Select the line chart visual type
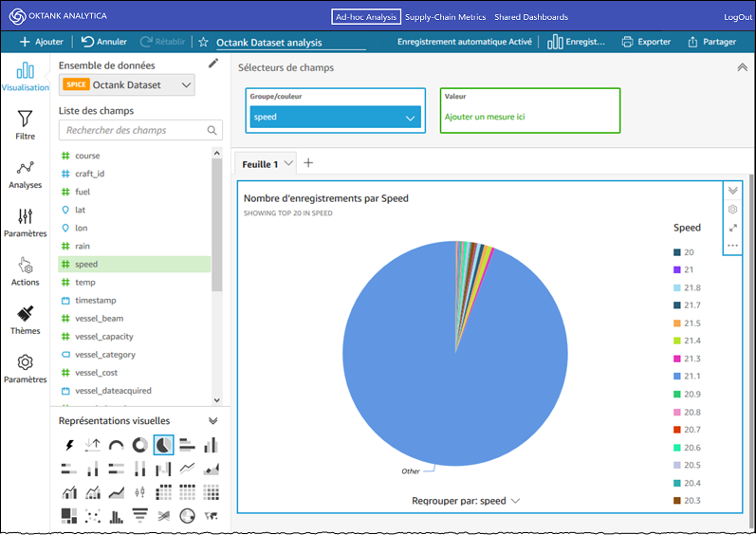Viewport: 756px width, 535px height. tap(187, 469)
